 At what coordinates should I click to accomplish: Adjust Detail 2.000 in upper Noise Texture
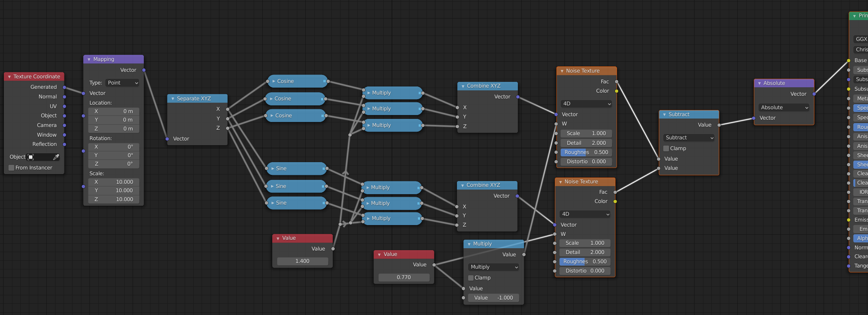[x=586, y=143]
